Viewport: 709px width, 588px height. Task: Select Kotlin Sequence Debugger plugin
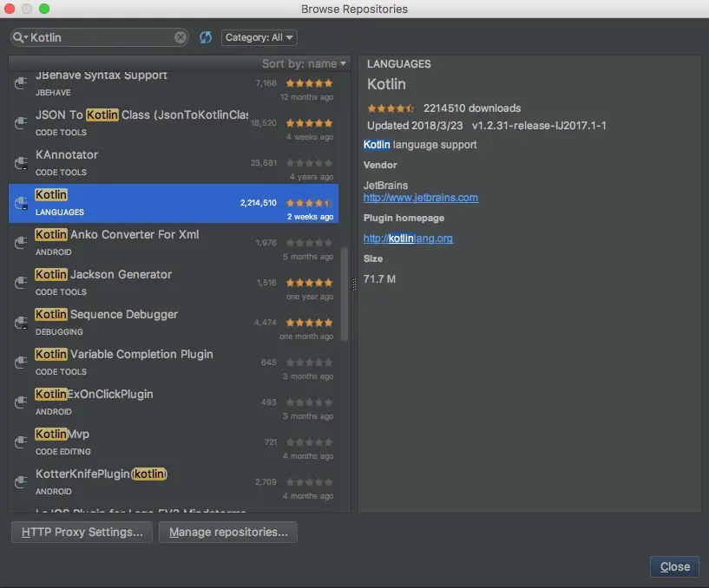(x=174, y=323)
